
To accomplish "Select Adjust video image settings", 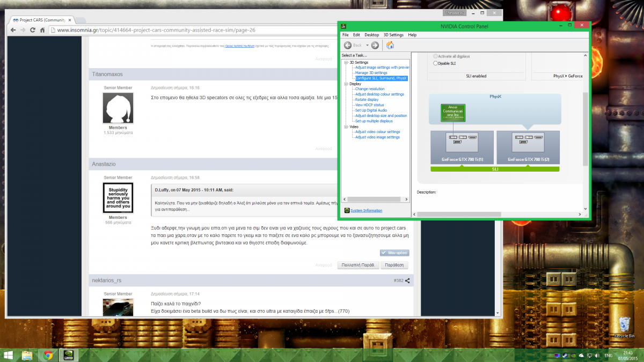I will pyautogui.click(x=377, y=137).
